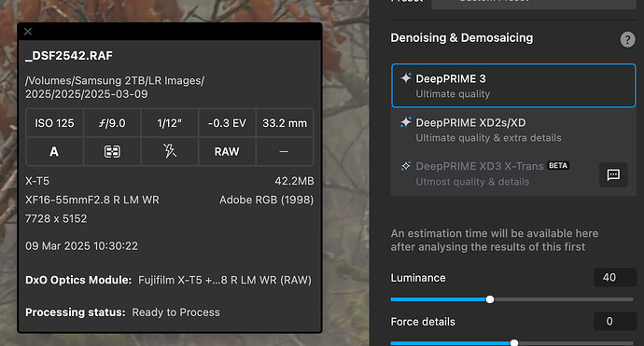Click the ƒ/9.0 aperture value
The image size is (644, 346).
(112, 123)
